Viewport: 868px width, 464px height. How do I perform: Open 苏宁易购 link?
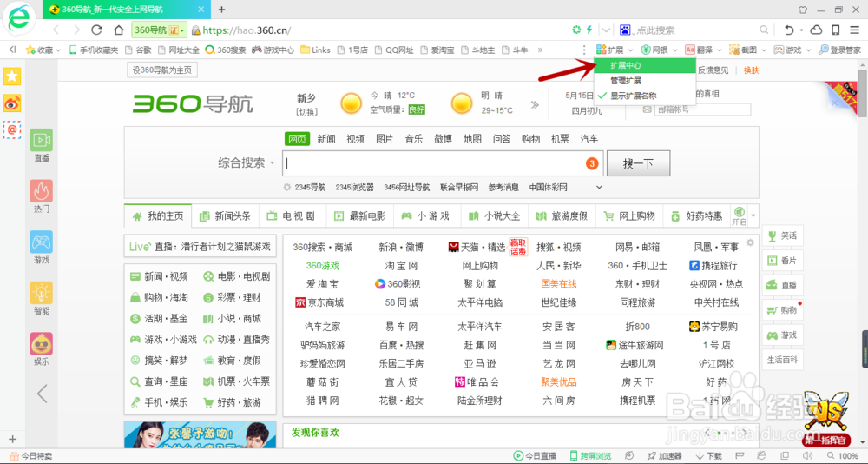pyautogui.click(x=713, y=327)
